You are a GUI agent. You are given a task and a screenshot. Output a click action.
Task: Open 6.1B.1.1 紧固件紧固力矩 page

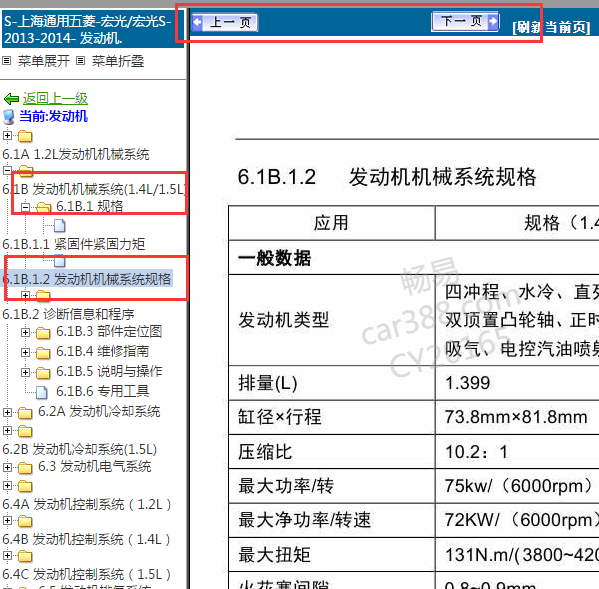coord(74,244)
